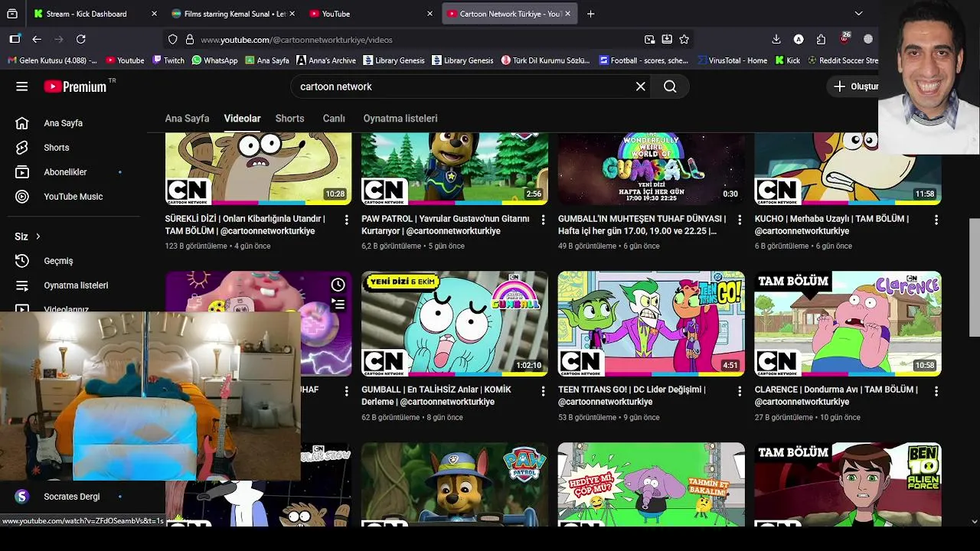980x551 pixels.
Task: Open the GUMBALL'IN MUHTEŞEM TUHAF DÜNYASI title
Action: pos(642,225)
